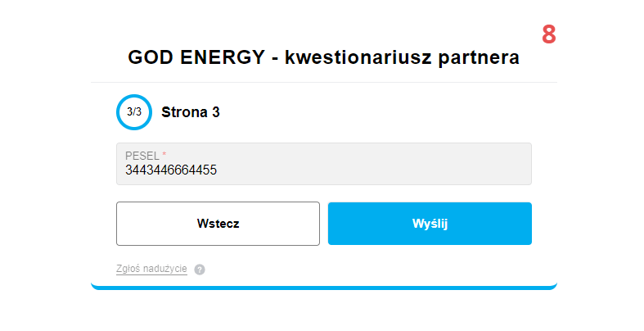Click the entered number 3443446664455

click(x=171, y=170)
